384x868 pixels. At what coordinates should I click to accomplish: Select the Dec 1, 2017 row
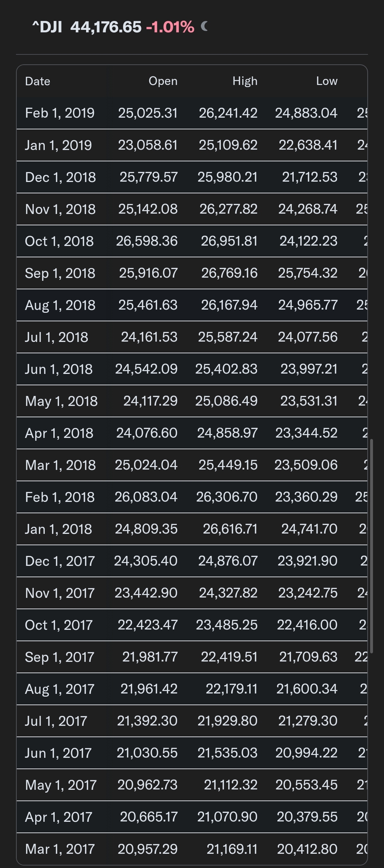click(192, 561)
